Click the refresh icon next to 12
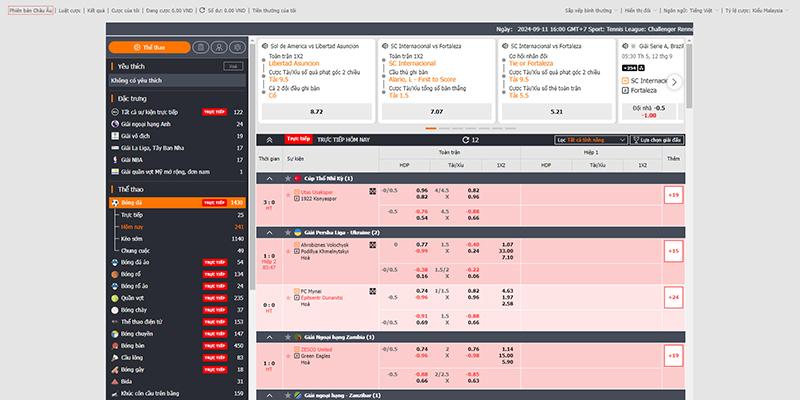Viewport: 800px width, 400px height. click(465, 140)
